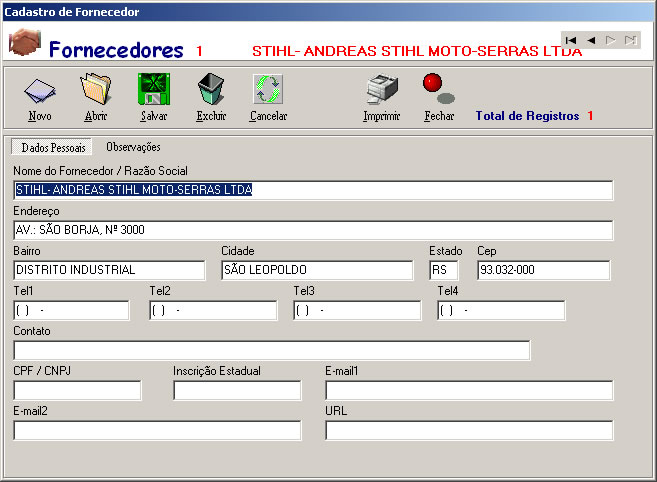
Task: Click the Cadastro de Fornecedor title bar
Action: point(328,12)
